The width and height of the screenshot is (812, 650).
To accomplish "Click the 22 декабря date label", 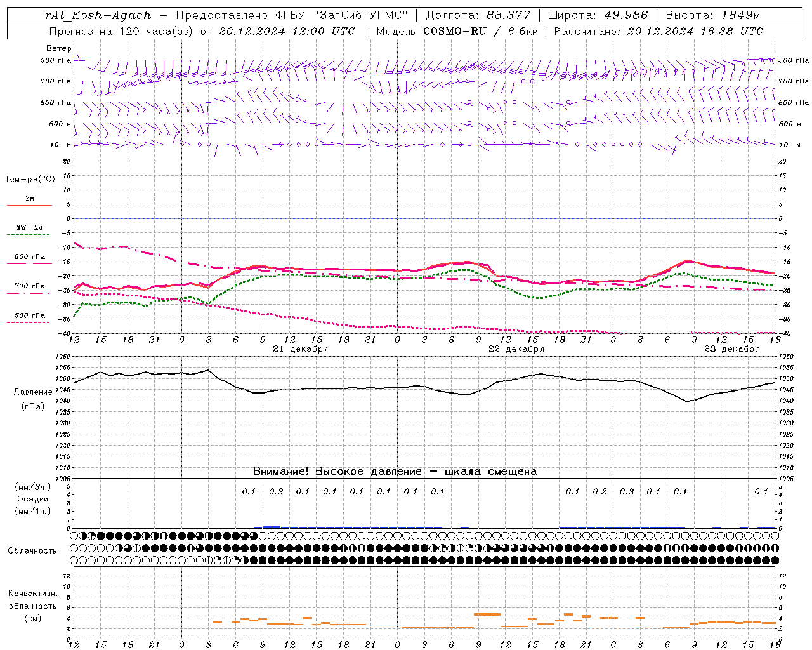I will pyautogui.click(x=516, y=349).
